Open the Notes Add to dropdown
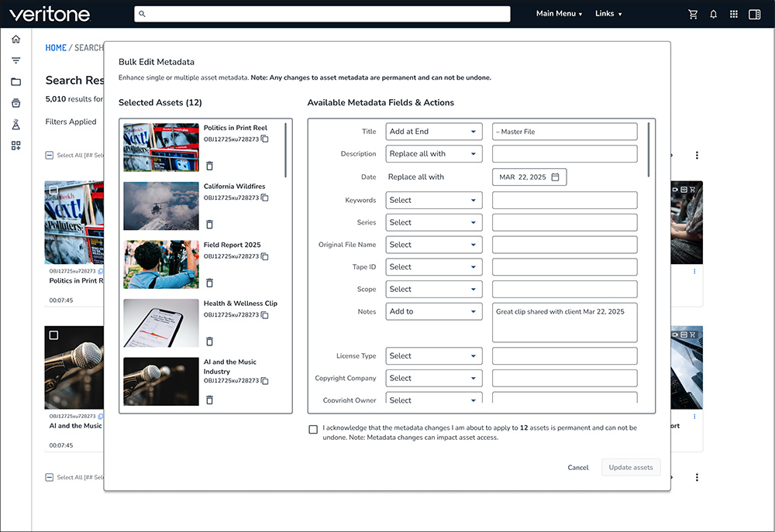Image resolution: width=775 pixels, height=532 pixels. [434, 311]
